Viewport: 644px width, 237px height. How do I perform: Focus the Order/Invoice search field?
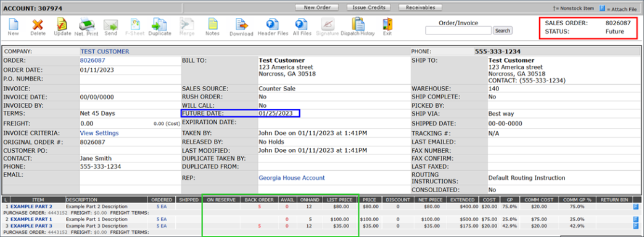(x=458, y=30)
